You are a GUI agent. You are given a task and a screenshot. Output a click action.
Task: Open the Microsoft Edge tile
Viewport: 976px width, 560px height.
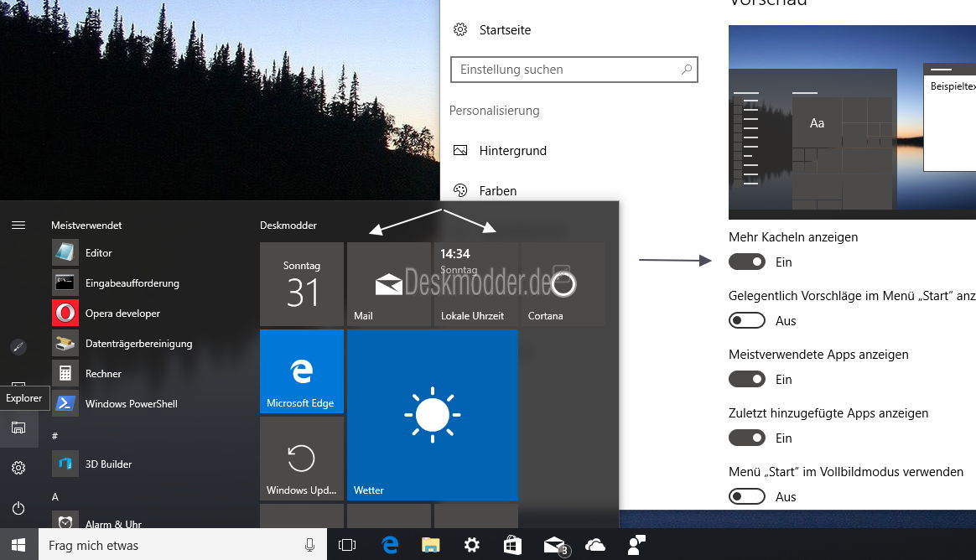(302, 371)
